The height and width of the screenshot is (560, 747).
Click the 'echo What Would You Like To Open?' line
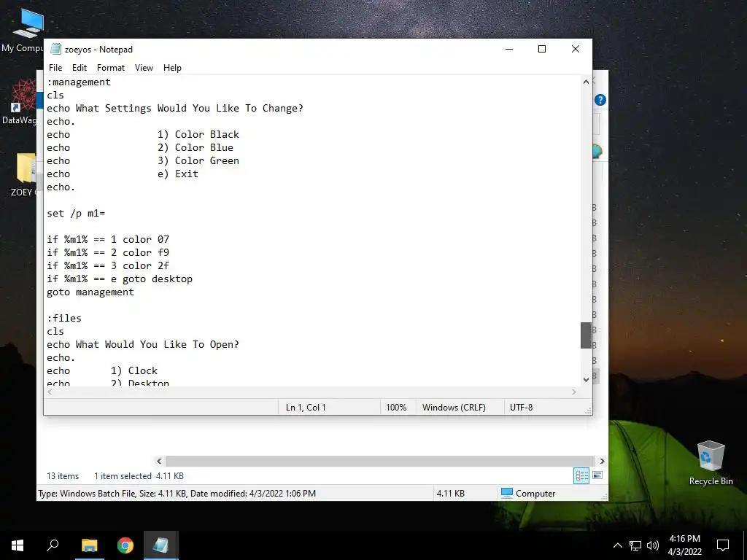[x=143, y=344]
